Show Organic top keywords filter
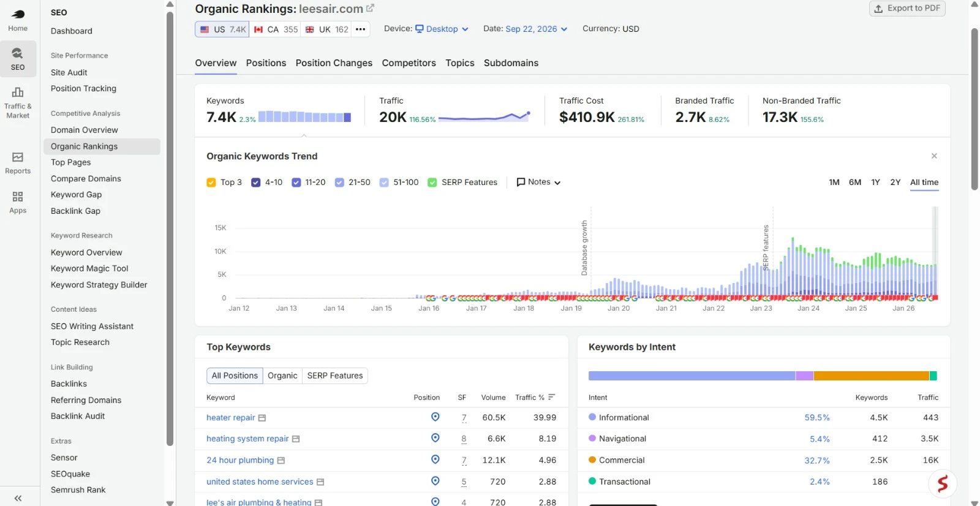The height and width of the screenshot is (506, 980). 282,376
